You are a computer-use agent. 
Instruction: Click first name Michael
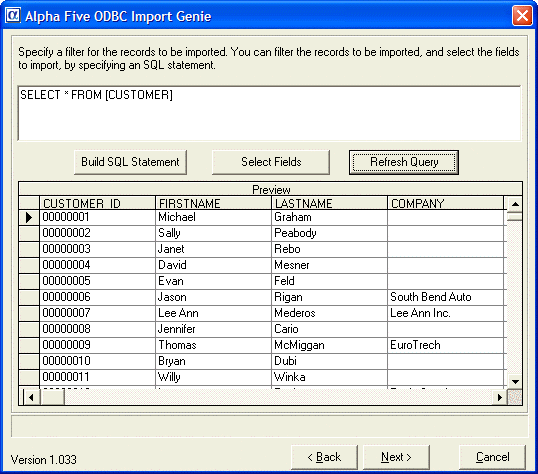point(213,217)
